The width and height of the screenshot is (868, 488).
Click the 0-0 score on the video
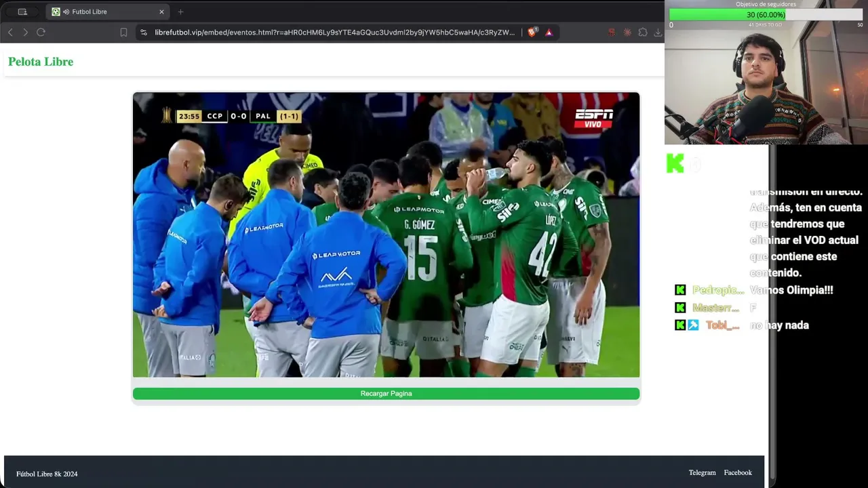pyautogui.click(x=239, y=116)
